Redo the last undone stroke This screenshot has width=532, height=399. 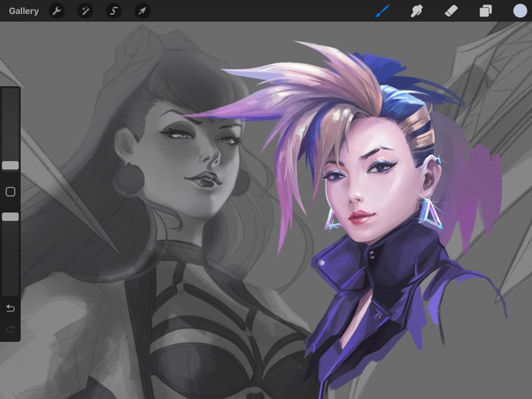(10, 329)
